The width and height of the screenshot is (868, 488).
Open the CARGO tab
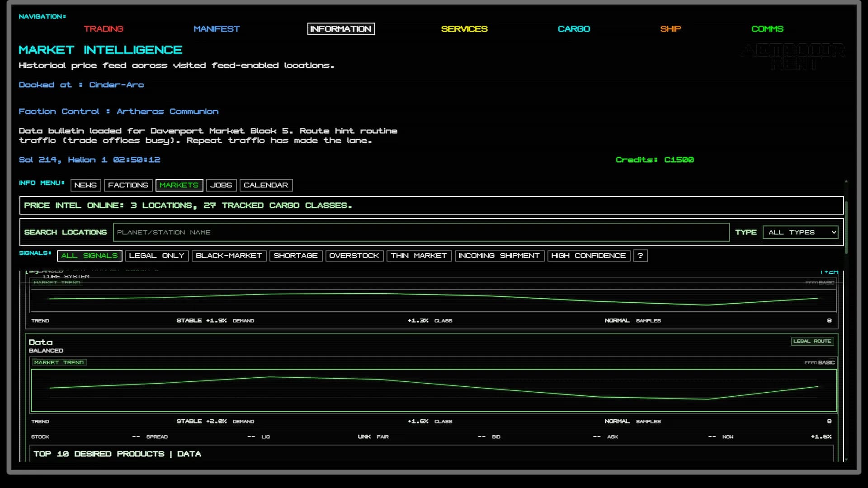(574, 29)
